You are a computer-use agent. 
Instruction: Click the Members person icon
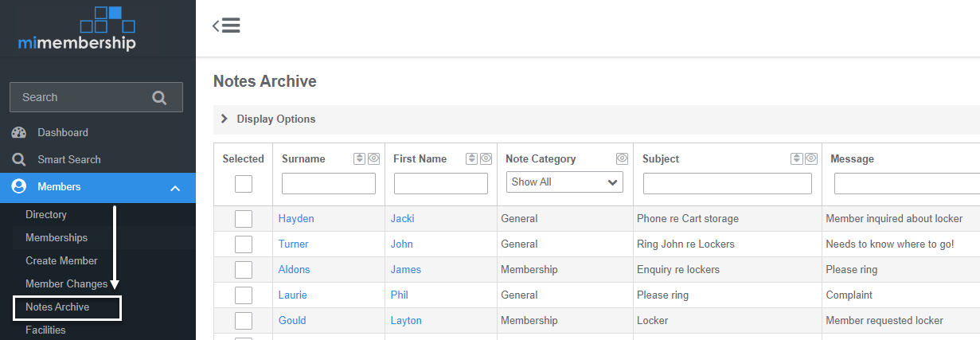[x=19, y=187]
